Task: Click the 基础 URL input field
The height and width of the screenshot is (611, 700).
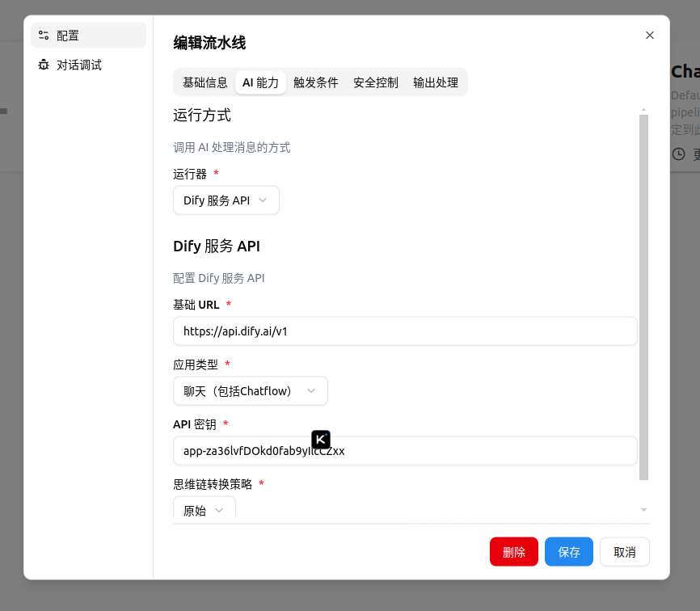Action: click(405, 331)
